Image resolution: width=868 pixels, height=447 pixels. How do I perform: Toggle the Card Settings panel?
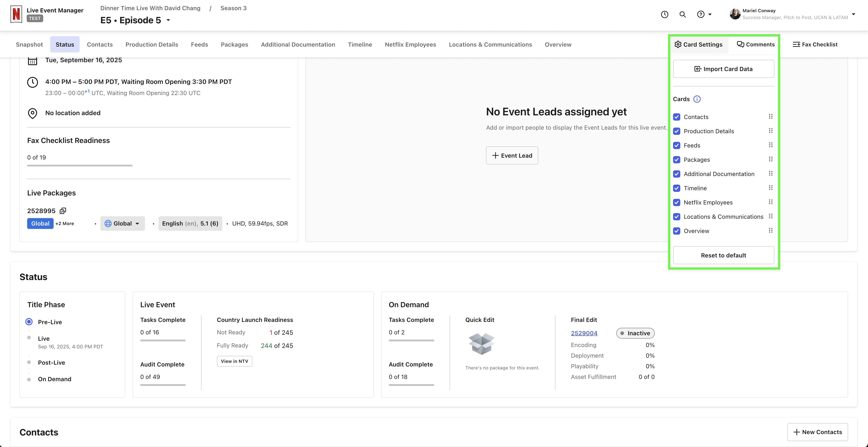[699, 45]
